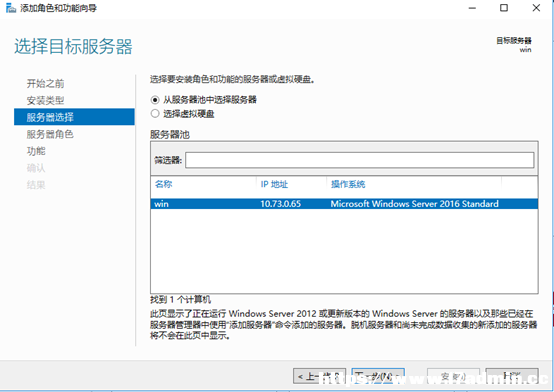Image resolution: width=554 pixels, height=392 pixels.
Task: Click the 上一步 previous button
Action: click(x=319, y=376)
